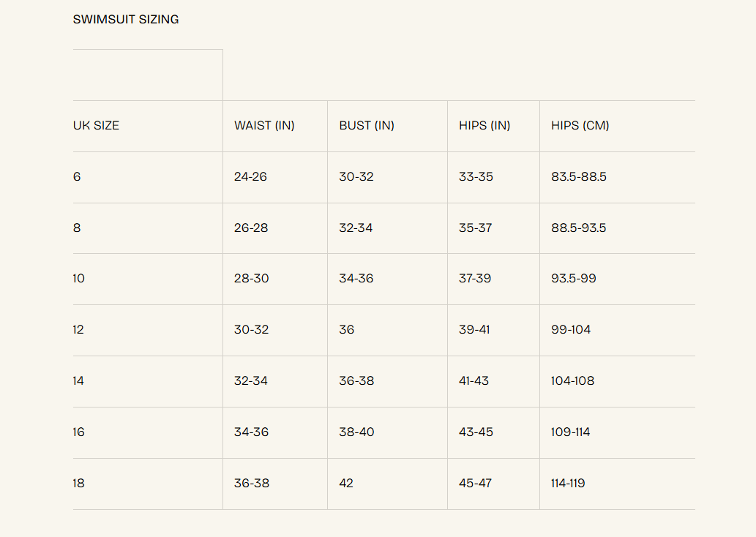
Task: Click UK size 6 row label
Action: 77,176
